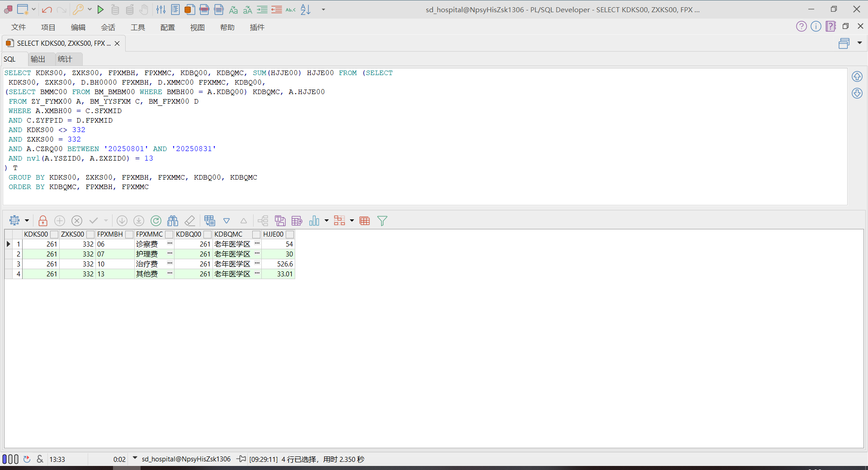Toggle the checkbox in the HJJE00 column header

(x=290, y=234)
